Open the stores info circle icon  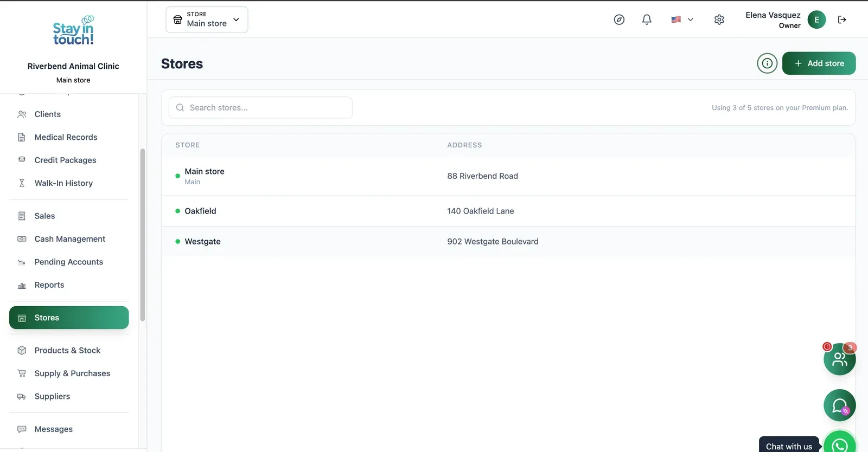click(767, 63)
